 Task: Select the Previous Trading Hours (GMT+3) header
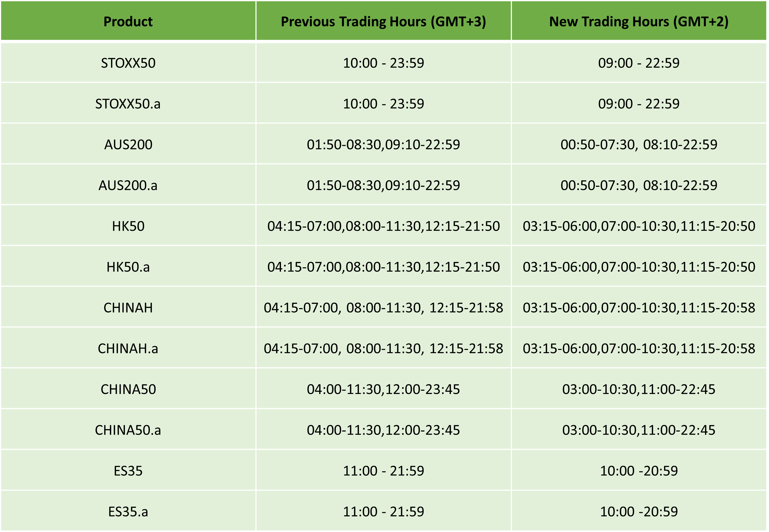coord(384,21)
